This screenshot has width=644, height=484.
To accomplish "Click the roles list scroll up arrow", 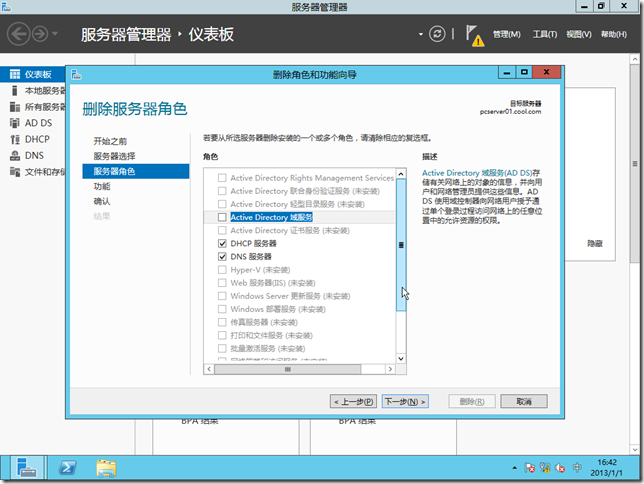I will (401, 174).
